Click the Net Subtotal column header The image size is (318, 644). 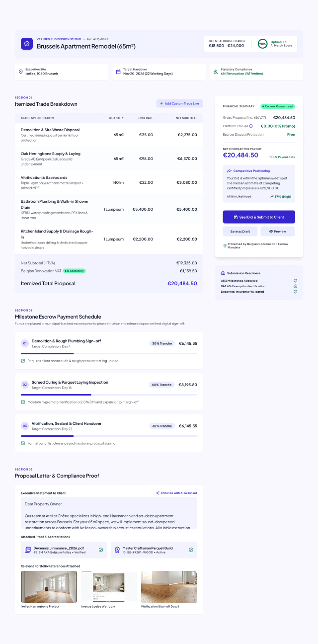186,118
